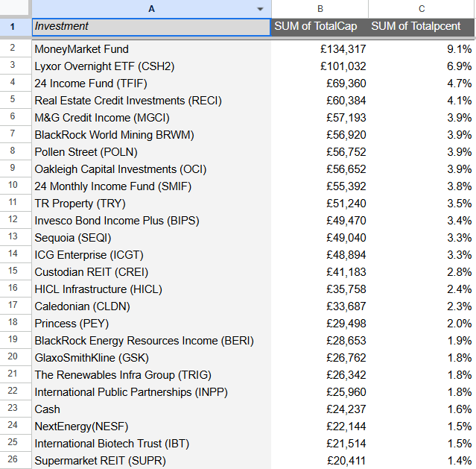Image resolution: width=476 pixels, height=469 pixels.
Task: Click the 1.4% percentage cell
Action: [422, 461]
